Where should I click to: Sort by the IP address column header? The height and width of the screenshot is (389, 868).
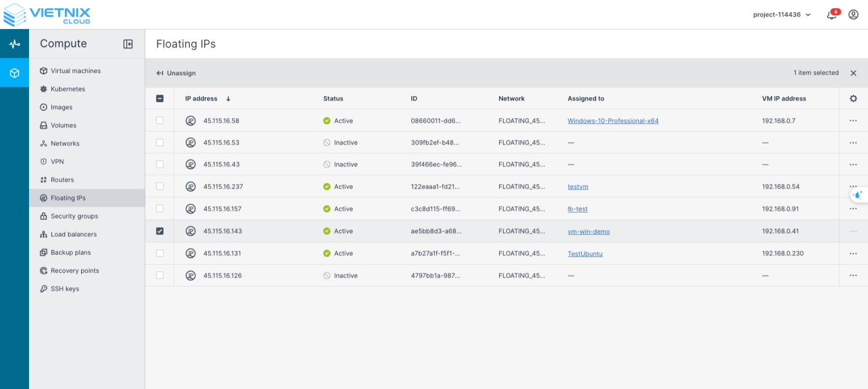[x=201, y=99]
